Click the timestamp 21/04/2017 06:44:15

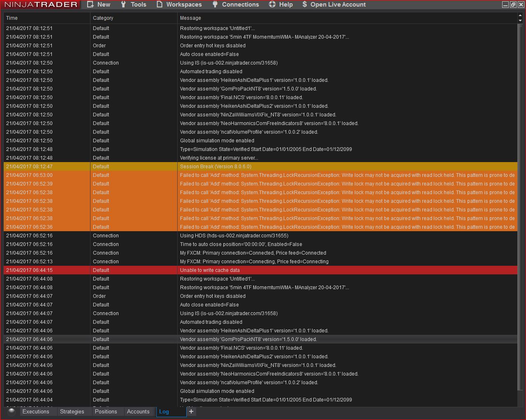point(29,270)
